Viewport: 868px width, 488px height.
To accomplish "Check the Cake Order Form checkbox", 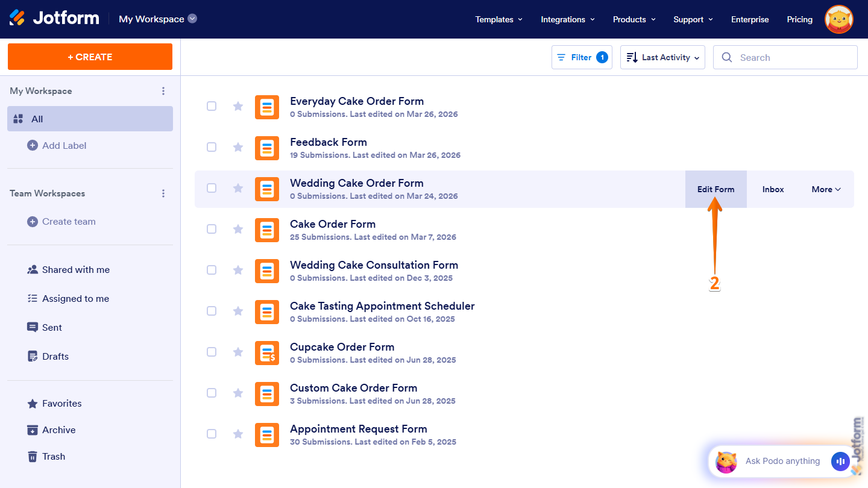I will point(212,229).
